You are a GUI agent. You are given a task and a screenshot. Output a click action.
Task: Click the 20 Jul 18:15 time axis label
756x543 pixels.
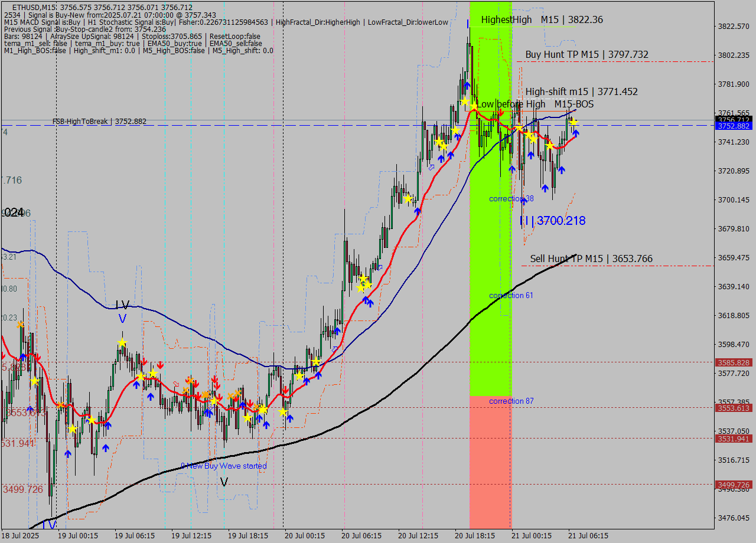click(x=475, y=536)
